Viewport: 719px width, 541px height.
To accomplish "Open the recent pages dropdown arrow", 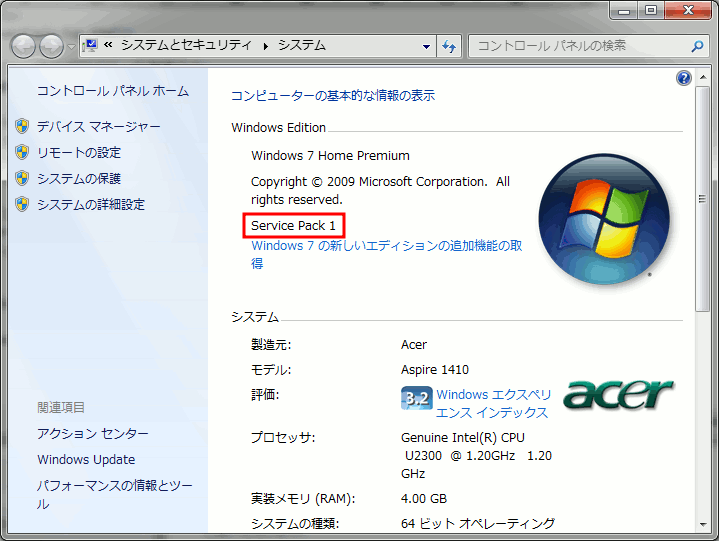I will (70, 47).
